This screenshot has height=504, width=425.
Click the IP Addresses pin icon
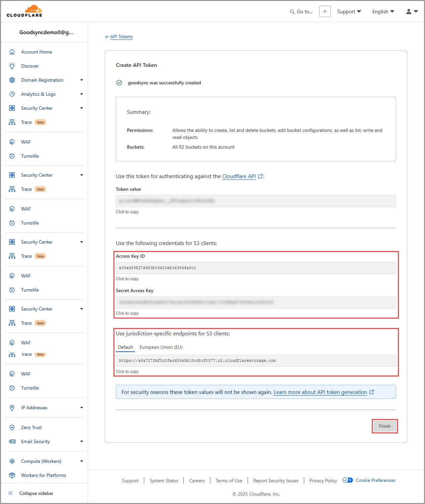tap(12, 408)
